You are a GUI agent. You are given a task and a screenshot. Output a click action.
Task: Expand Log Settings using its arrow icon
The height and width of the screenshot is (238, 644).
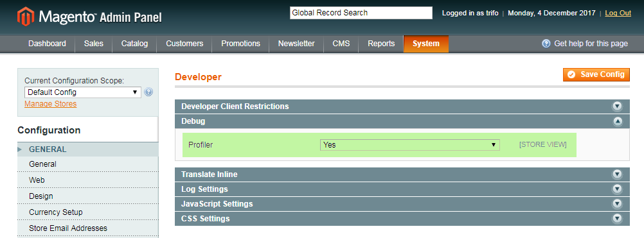[617, 189]
